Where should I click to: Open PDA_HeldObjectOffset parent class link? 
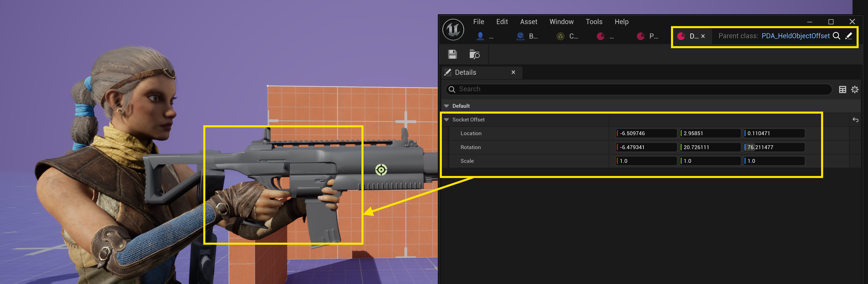point(795,36)
